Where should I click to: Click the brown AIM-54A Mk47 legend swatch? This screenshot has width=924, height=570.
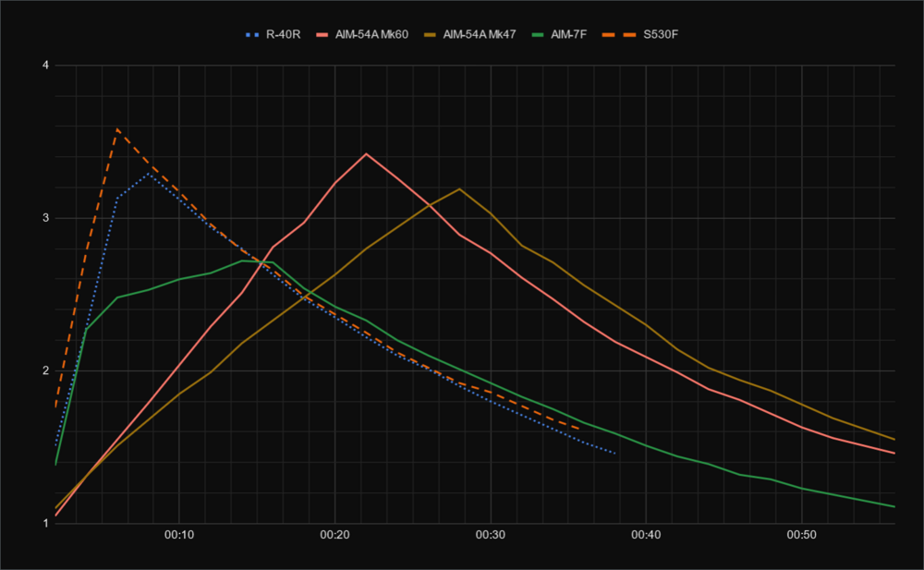[431, 35]
